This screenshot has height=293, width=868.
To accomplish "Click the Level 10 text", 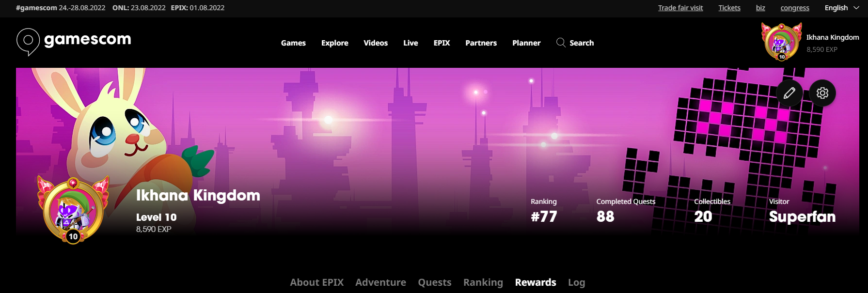I will 156,217.
